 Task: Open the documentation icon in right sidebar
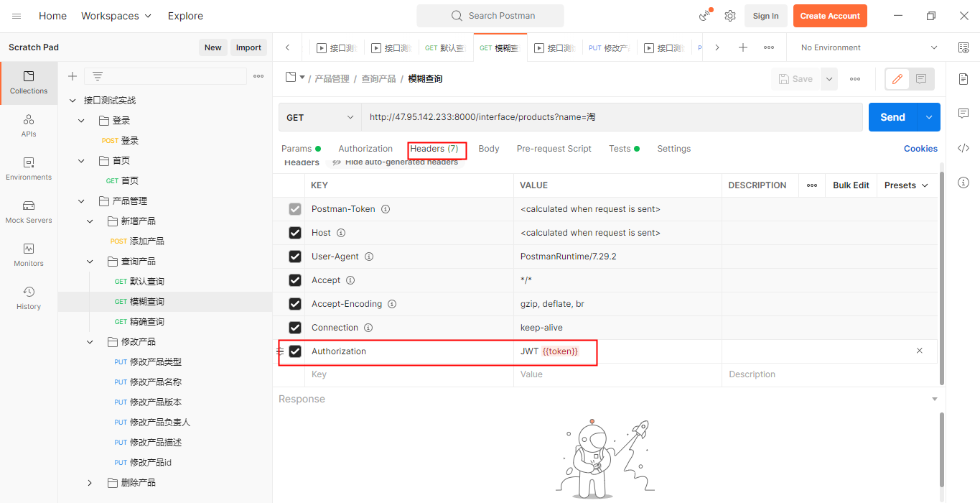coord(963,79)
